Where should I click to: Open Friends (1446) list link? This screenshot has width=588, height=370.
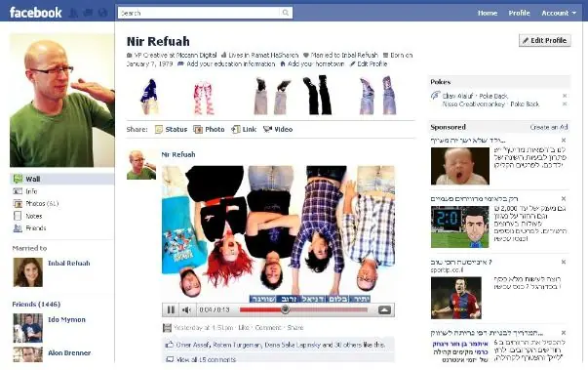(x=36, y=304)
